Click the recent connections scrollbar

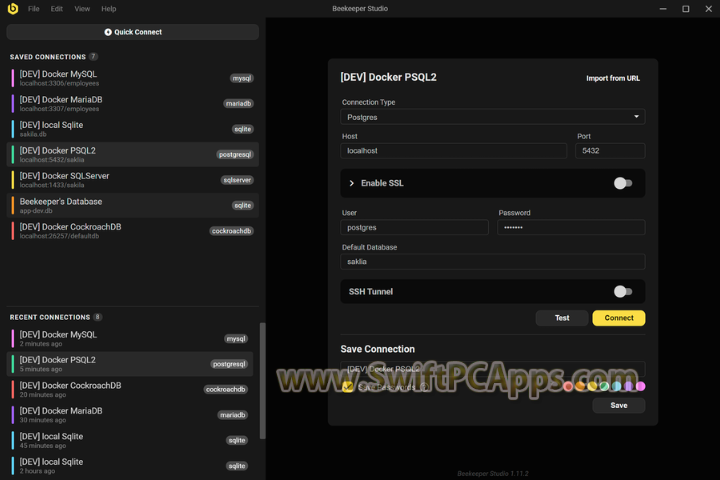(x=263, y=381)
